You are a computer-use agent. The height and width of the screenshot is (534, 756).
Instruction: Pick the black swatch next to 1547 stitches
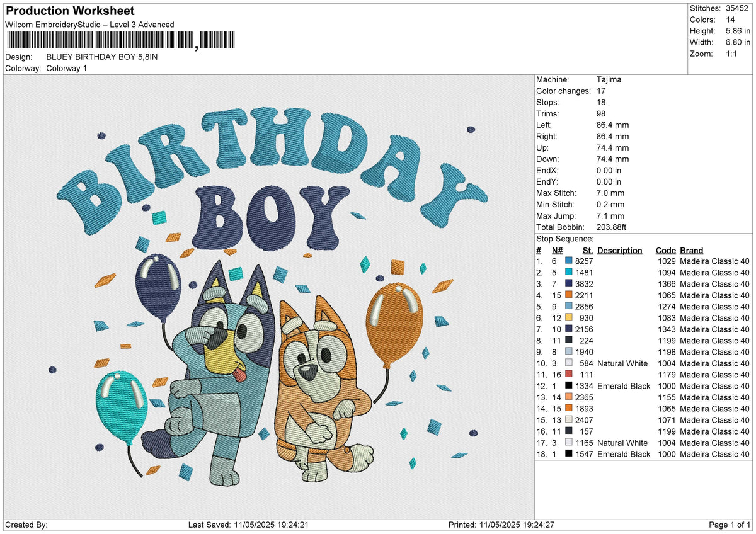point(569,453)
